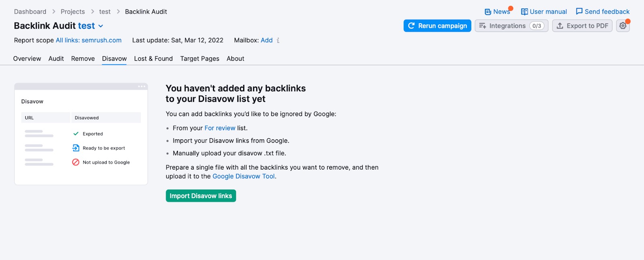Open the Google Disavow Tool link
The image size is (644, 260).
point(244,176)
